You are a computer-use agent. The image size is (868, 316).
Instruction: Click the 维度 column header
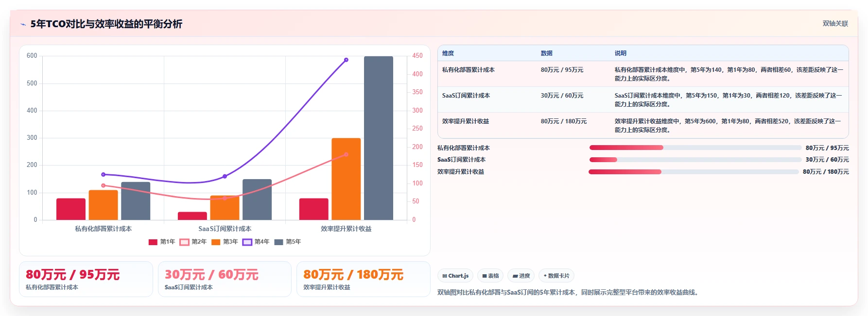point(448,53)
